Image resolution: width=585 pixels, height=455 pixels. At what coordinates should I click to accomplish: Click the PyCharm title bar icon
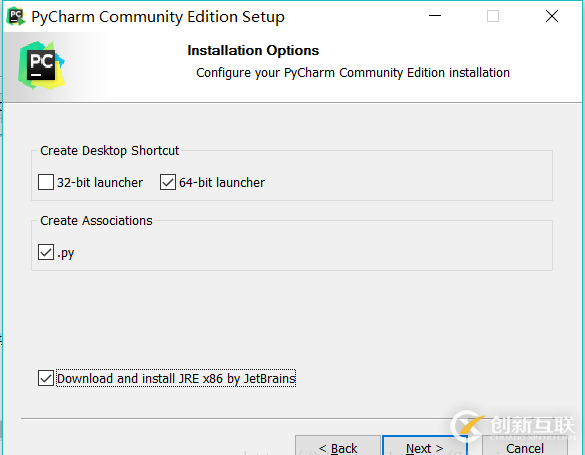coord(16,16)
